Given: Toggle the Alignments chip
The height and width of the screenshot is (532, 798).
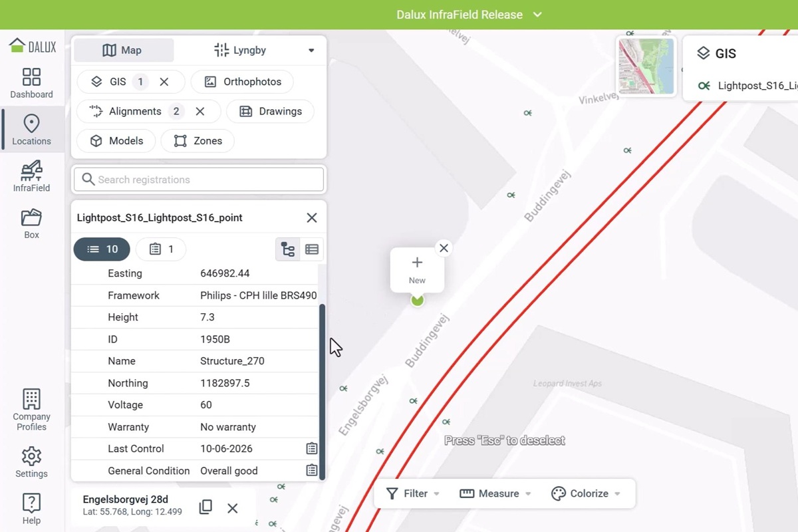Looking at the screenshot, I should (136, 111).
